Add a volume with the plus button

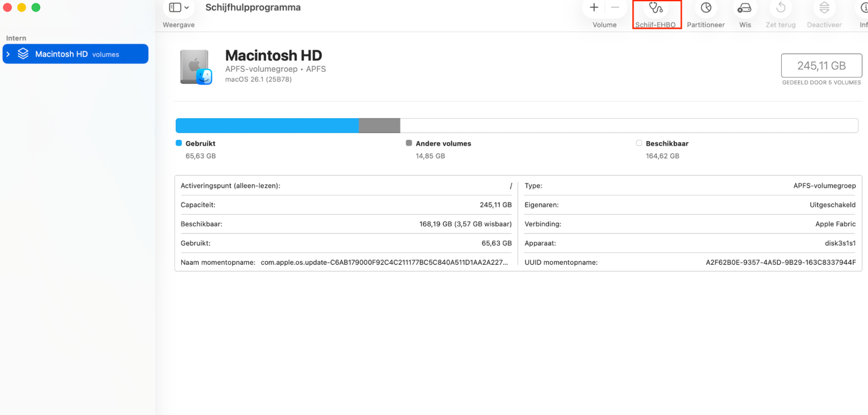pyautogui.click(x=594, y=7)
